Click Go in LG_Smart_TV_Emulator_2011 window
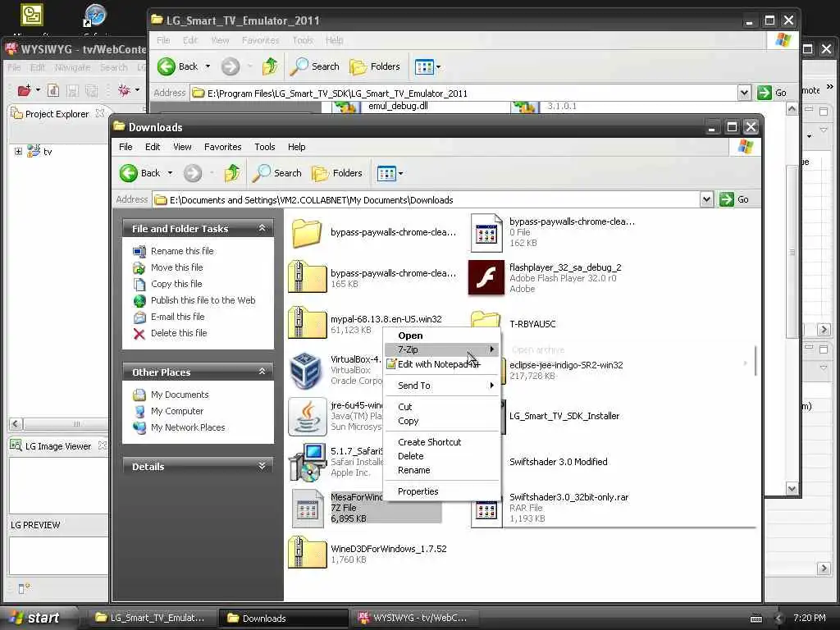 (x=773, y=93)
